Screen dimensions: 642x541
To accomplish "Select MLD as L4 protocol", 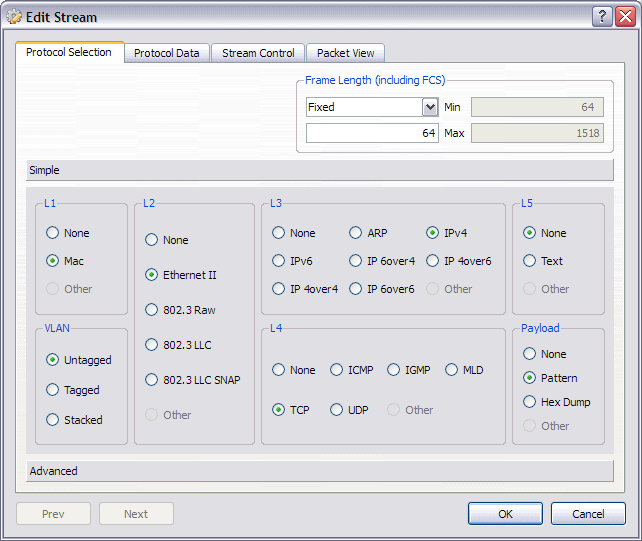I will tap(451, 370).
